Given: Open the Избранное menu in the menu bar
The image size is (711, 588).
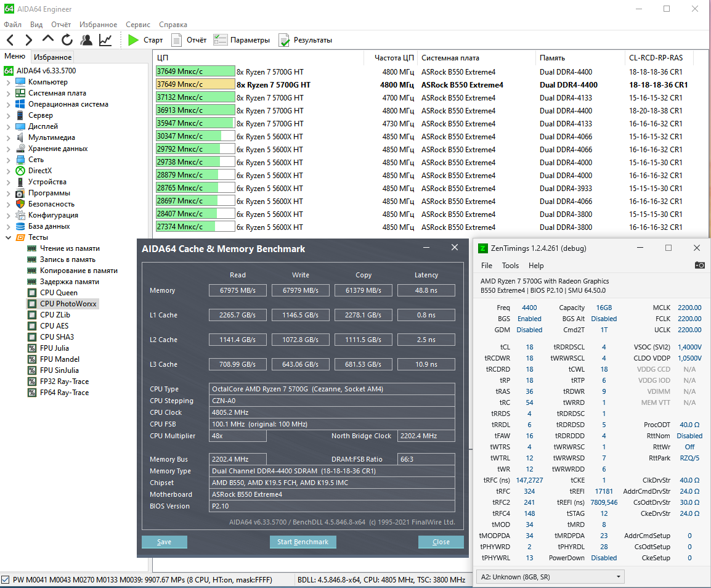Looking at the screenshot, I should pos(98,25).
